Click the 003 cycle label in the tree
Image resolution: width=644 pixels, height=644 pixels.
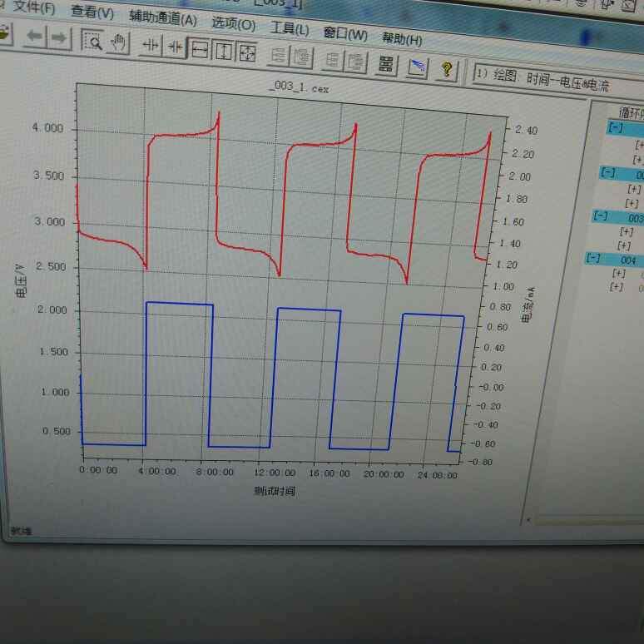coord(636,218)
